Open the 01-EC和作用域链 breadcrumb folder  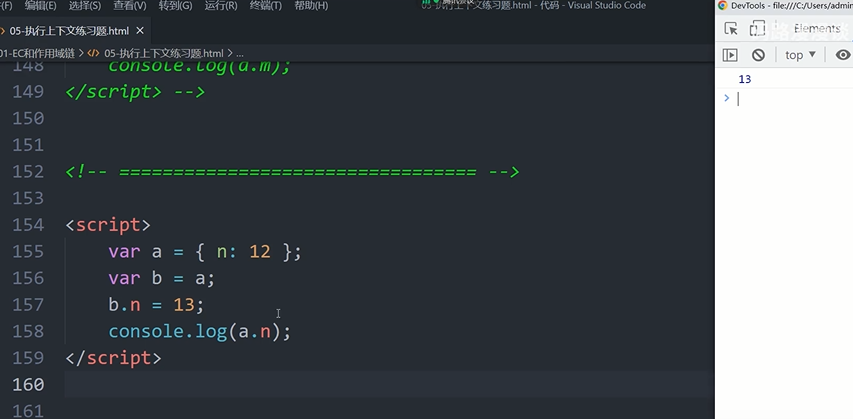click(37, 53)
